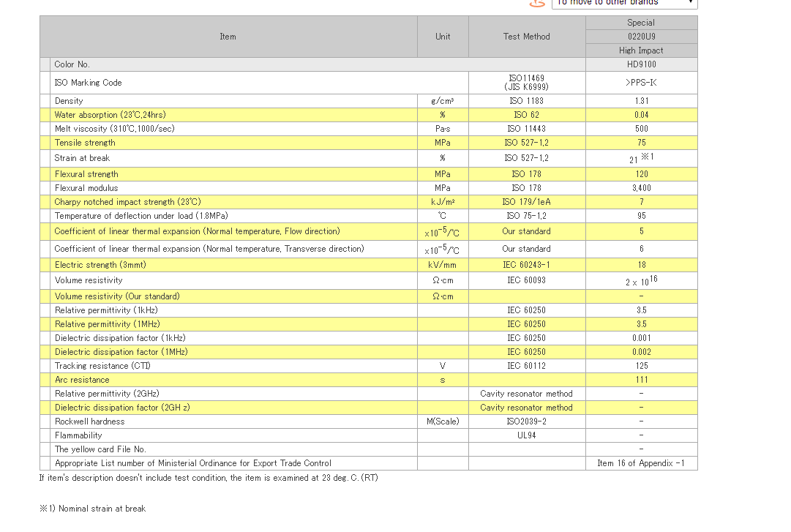791x532 pixels.
Task: Click the tensile strength value '75'
Action: point(641,143)
